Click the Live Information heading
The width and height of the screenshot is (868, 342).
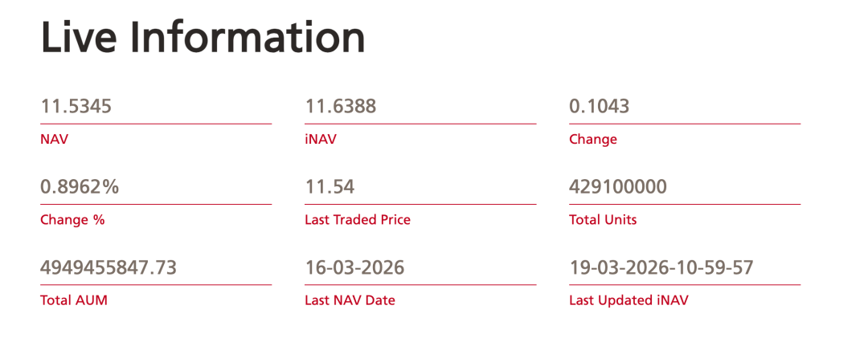203,37
